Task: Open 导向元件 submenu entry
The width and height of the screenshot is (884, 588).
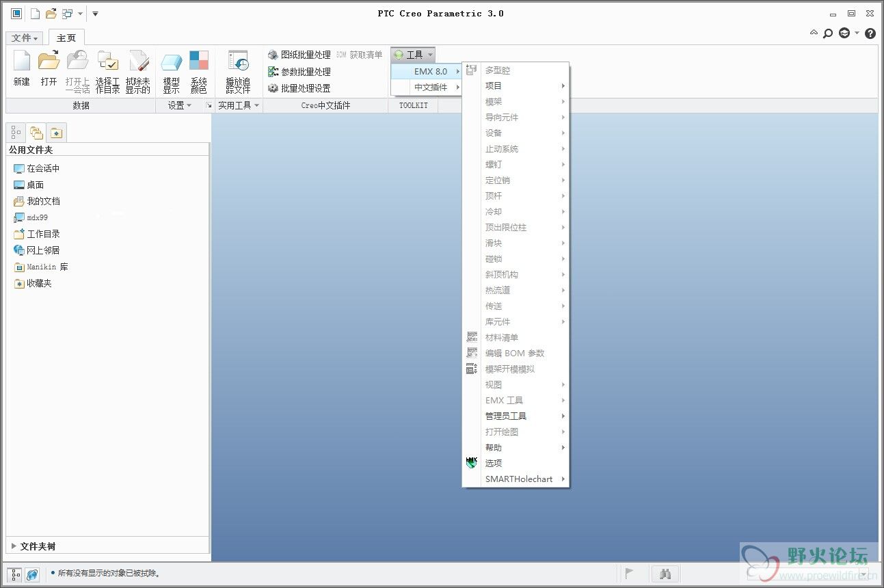Action: point(516,118)
